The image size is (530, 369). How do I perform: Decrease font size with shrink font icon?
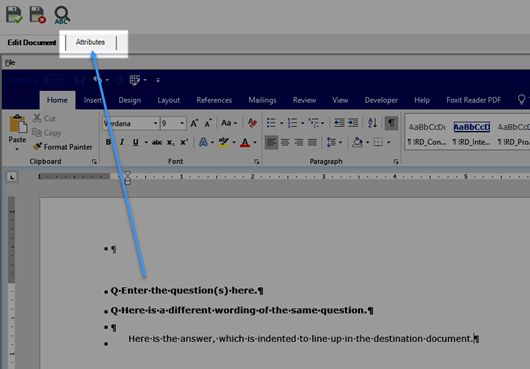click(x=208, y=123)
